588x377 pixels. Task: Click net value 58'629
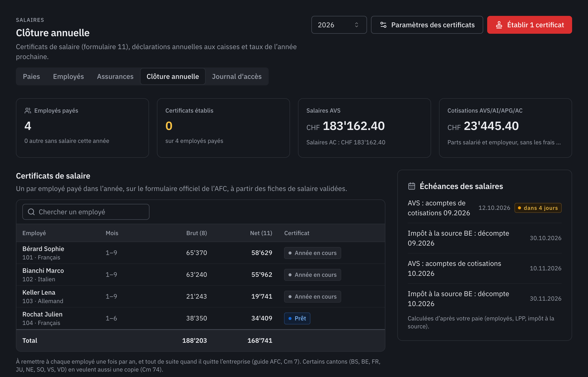[x=262, y=253]
